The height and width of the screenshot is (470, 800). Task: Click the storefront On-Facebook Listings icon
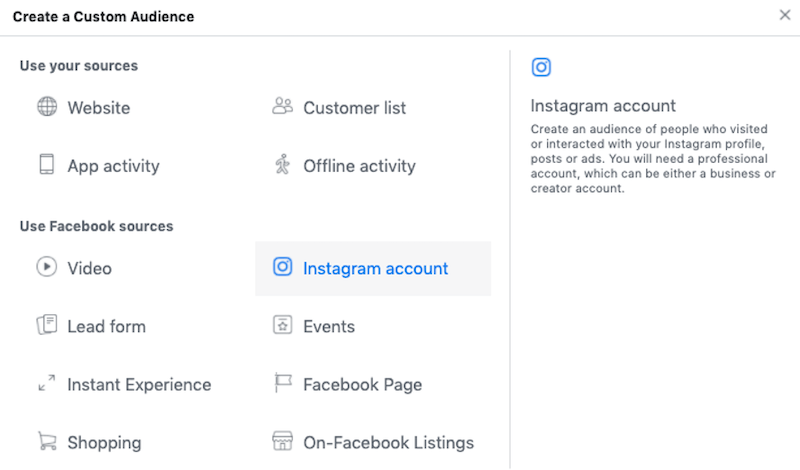tap(283, 442)
